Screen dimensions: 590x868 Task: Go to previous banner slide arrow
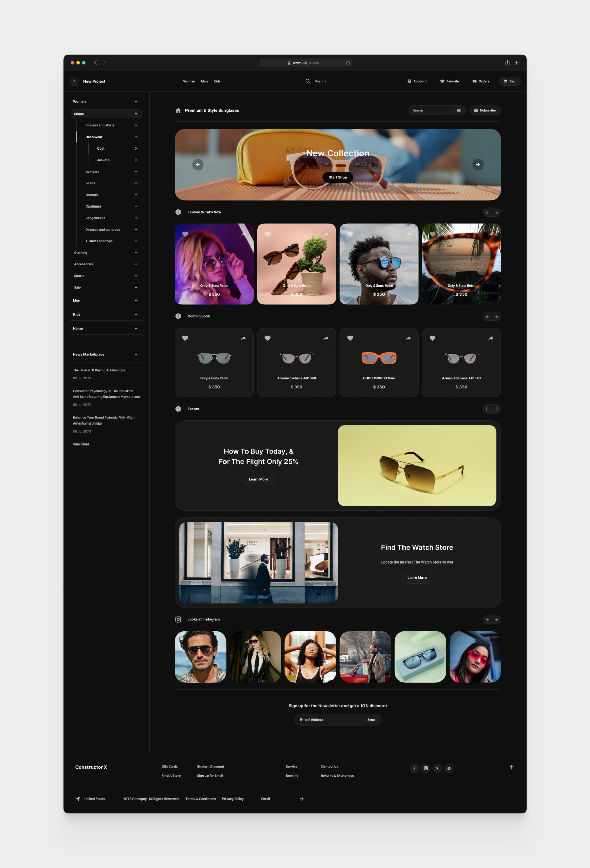[198, 165]
